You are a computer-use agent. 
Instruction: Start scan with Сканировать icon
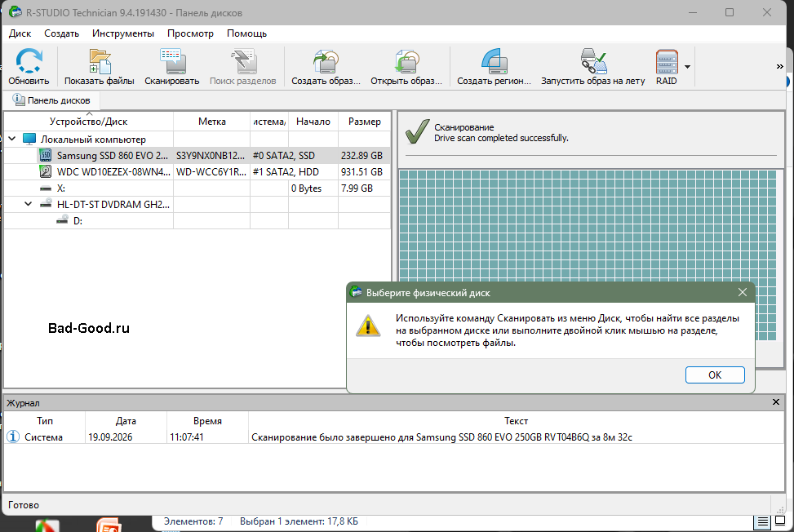tap(172, 61)
